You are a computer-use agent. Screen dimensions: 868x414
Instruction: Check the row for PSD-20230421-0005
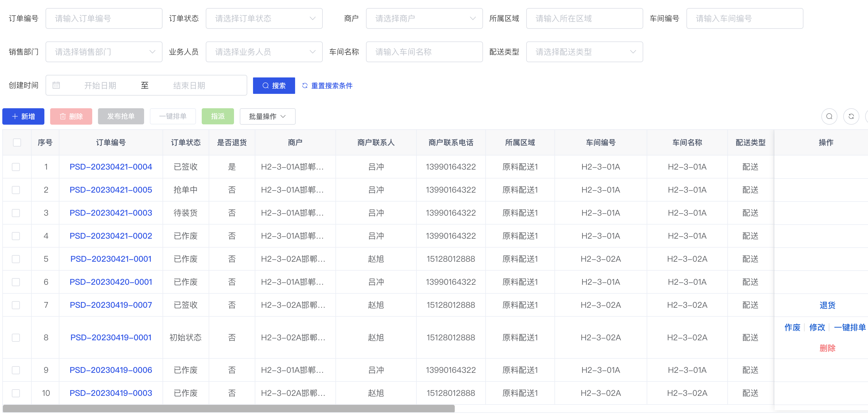(x=16, y=190)
